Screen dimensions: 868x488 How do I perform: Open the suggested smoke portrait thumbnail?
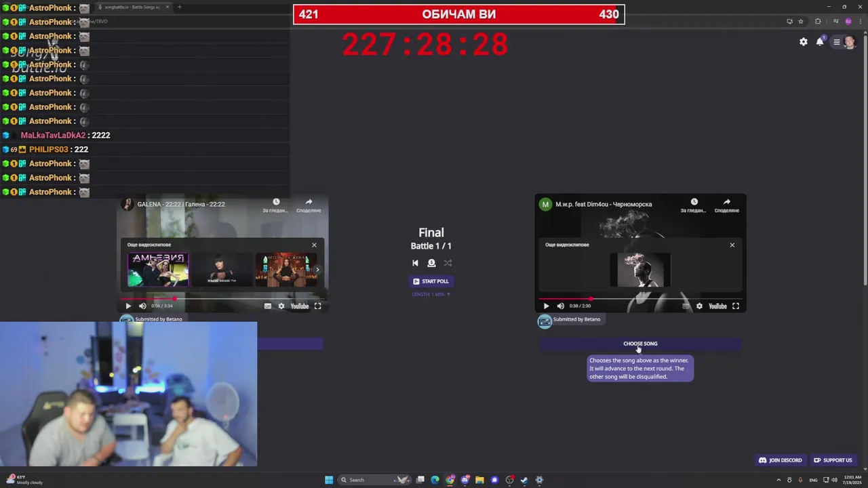click(640, 270)
